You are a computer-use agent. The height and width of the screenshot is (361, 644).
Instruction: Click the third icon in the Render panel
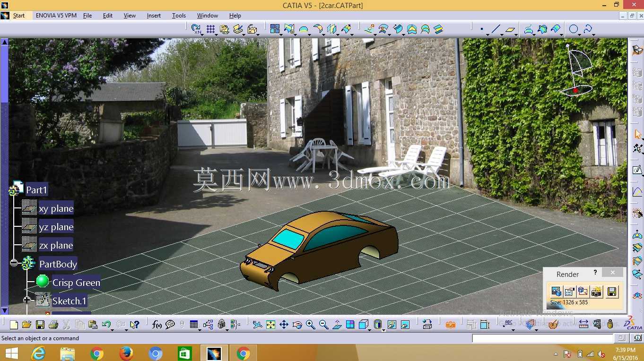pyautogui.click(x=583, y=292)
